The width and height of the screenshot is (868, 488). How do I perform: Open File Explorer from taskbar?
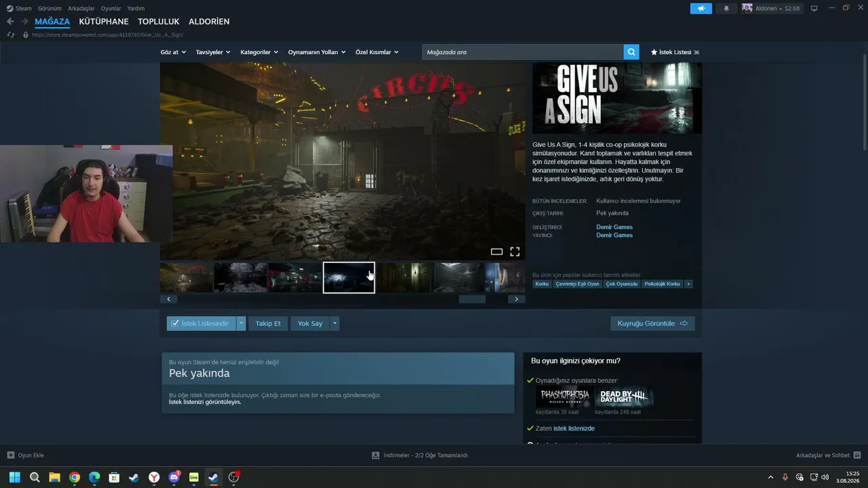coord(54,477)
